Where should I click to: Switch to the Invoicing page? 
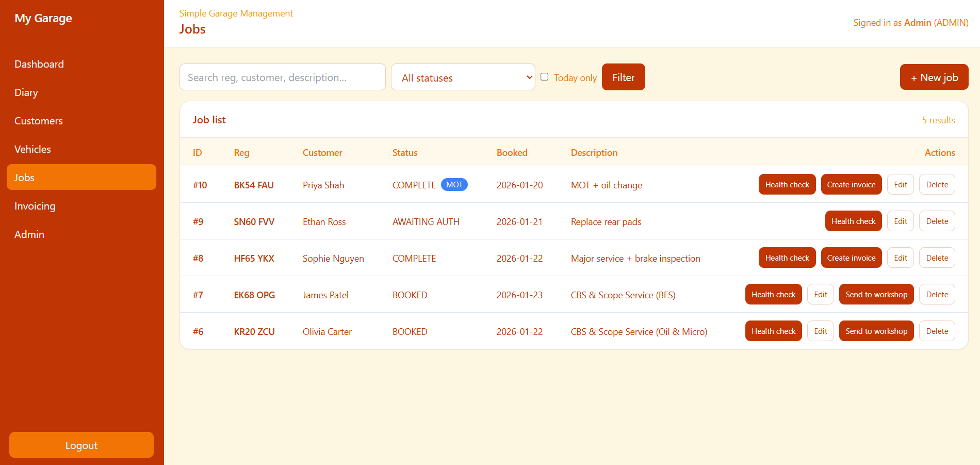click(x=35, y=206)
